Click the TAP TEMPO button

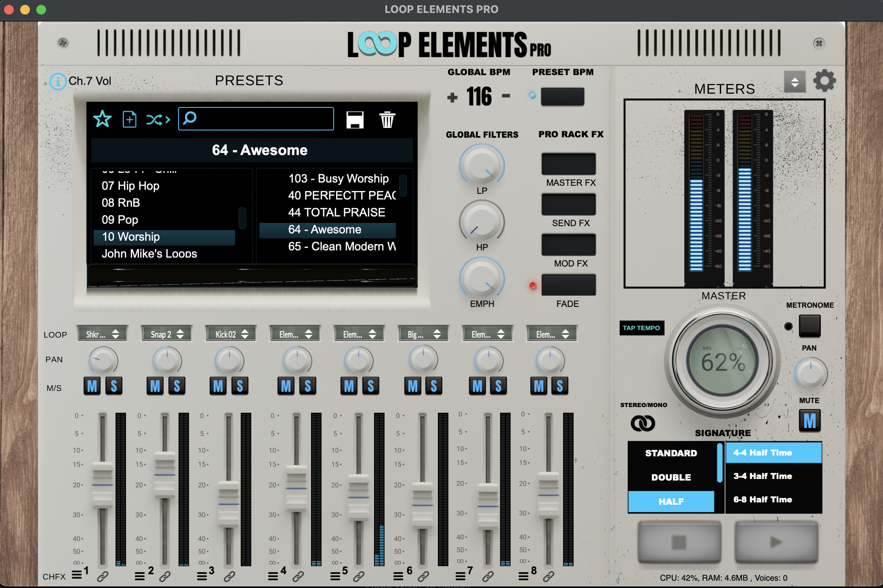pyautogui.click(x=641, y=328)
